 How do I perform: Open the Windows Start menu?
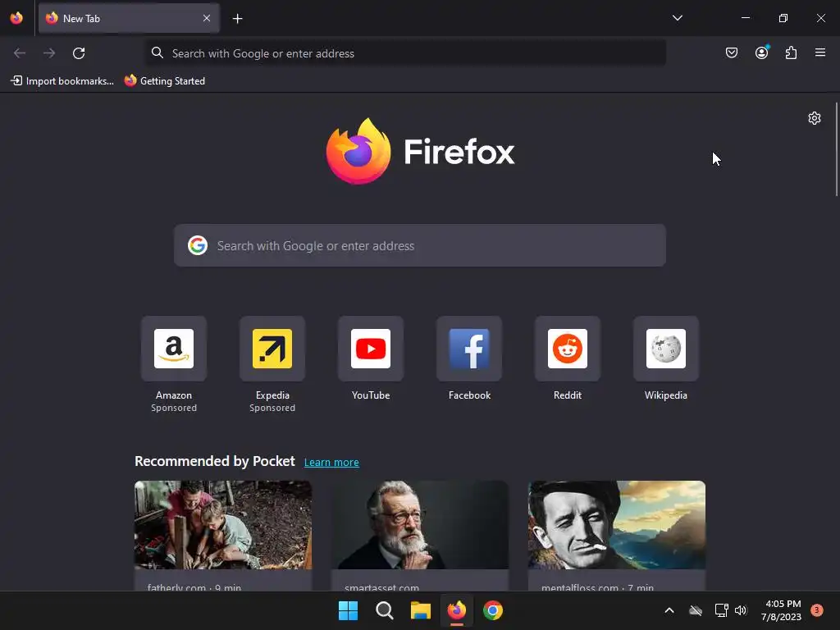(348, 610)
